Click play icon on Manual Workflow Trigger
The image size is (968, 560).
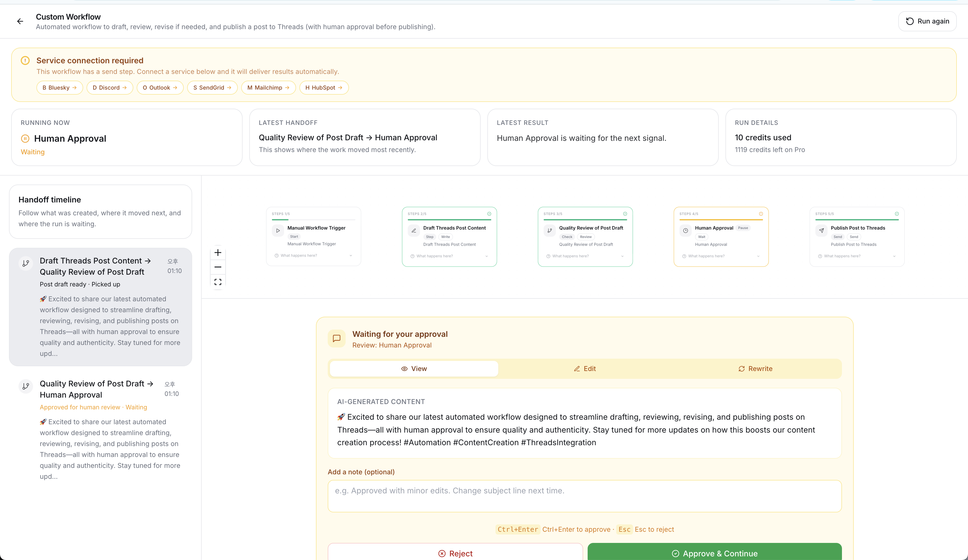coord(278,231)
